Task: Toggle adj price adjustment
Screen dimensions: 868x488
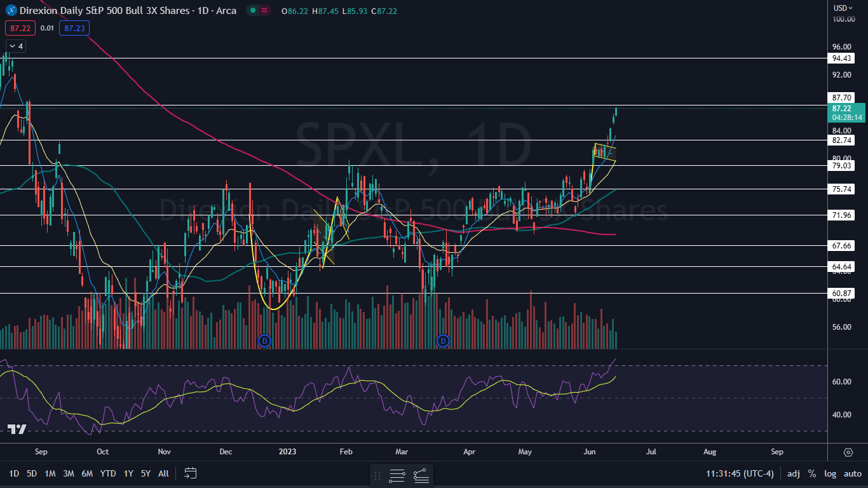Action: click(x=794, y=473)
